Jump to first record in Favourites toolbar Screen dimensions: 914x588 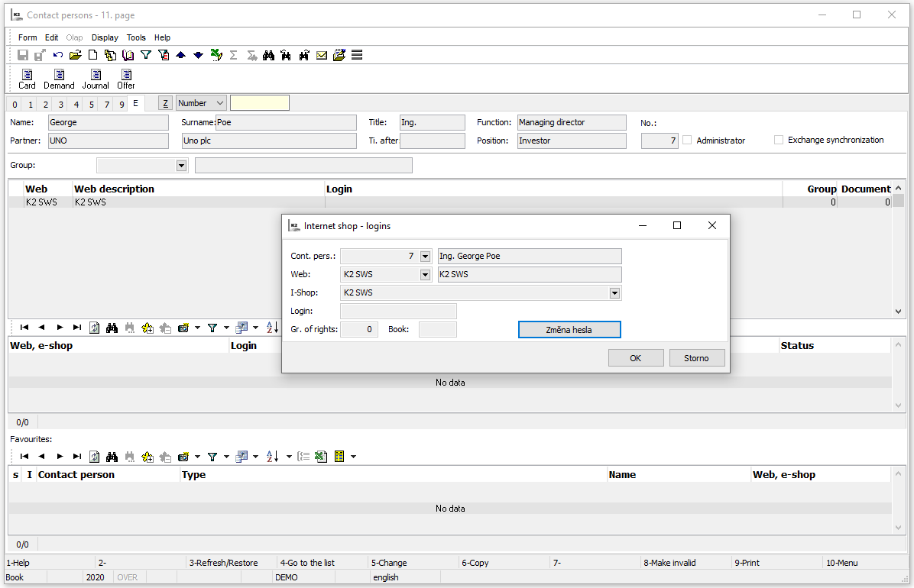pos(24,457)
